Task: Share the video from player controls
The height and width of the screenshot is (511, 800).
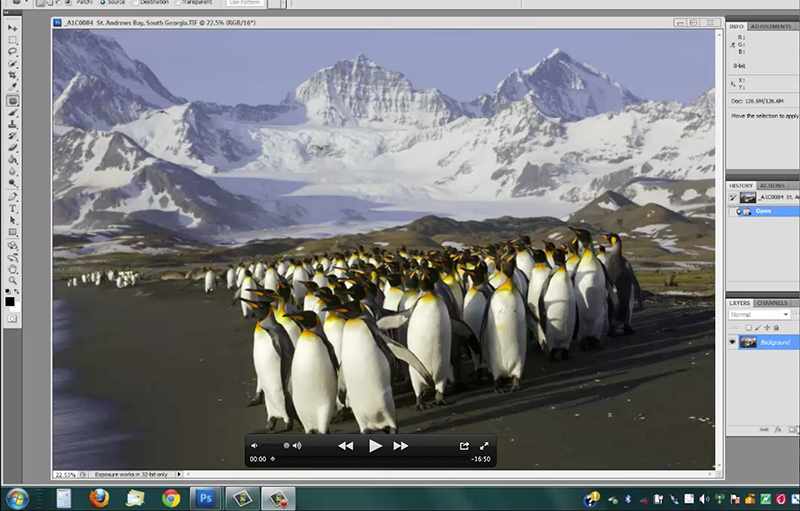Action: [464, 446]
